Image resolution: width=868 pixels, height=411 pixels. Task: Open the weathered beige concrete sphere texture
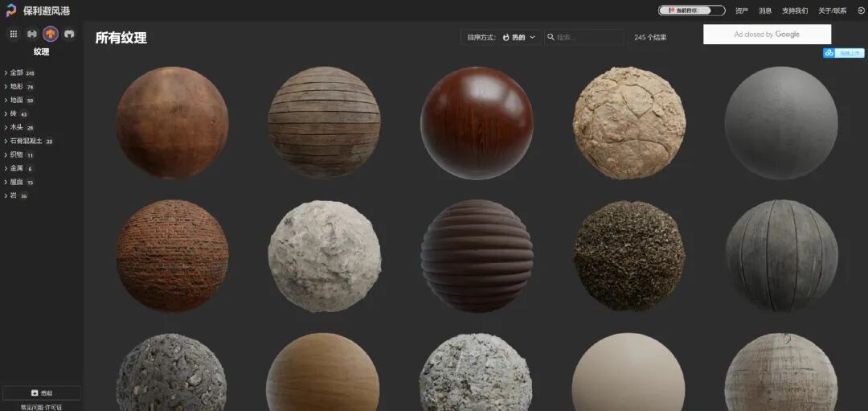[x=781, y=372]
